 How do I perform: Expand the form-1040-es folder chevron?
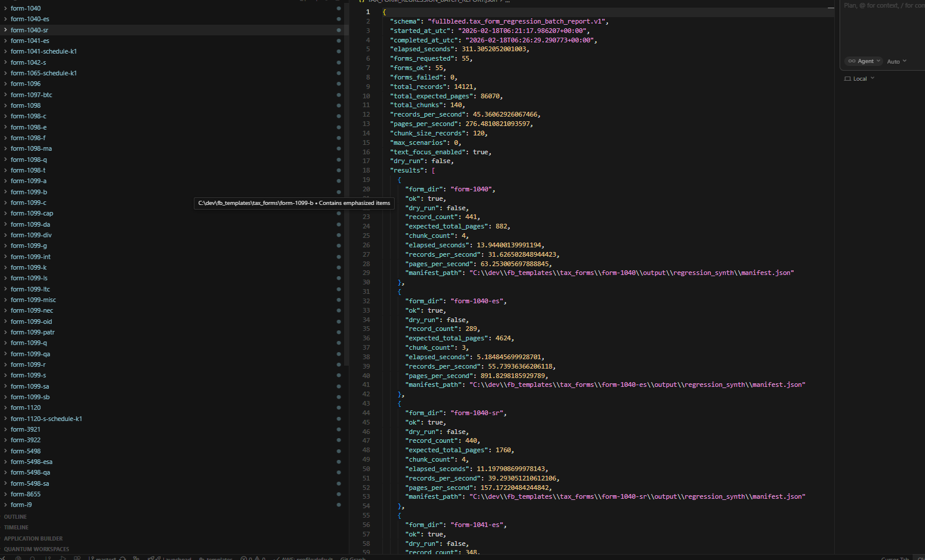click(x=6, y=19)
